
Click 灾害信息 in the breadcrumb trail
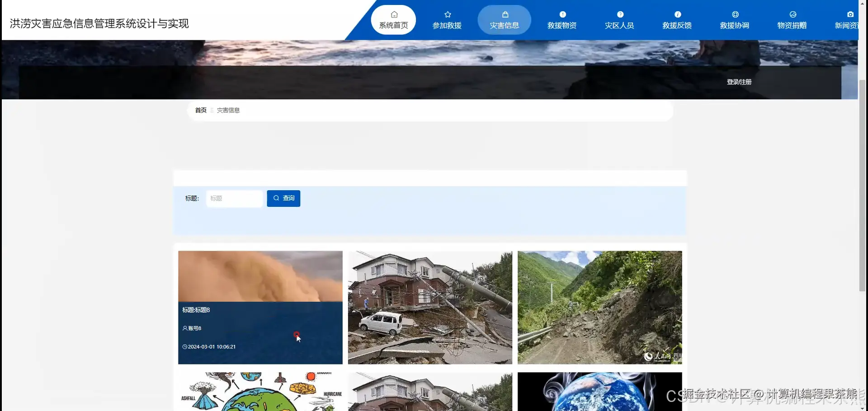click(228, 110)
